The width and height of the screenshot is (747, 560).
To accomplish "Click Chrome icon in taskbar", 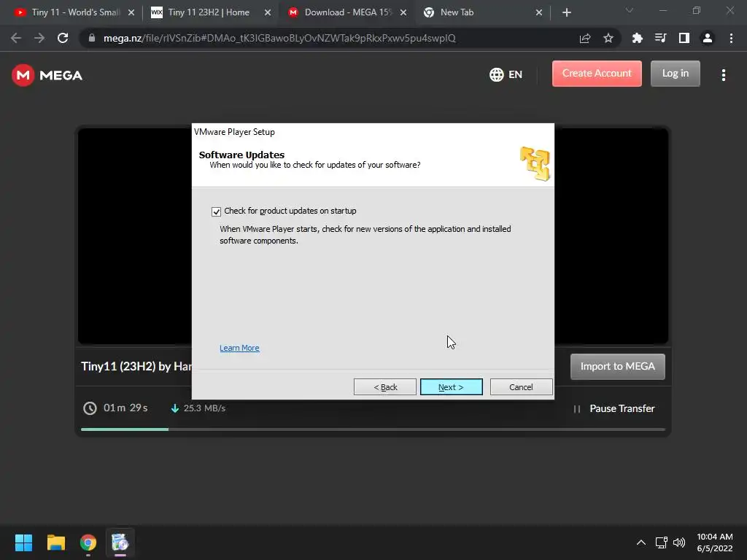I will 88,542.
